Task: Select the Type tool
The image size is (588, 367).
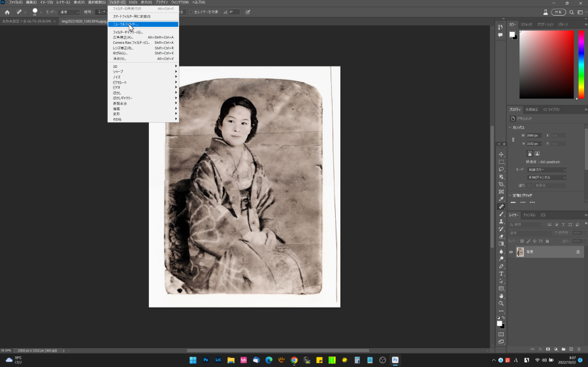Action: coord(501,274)
